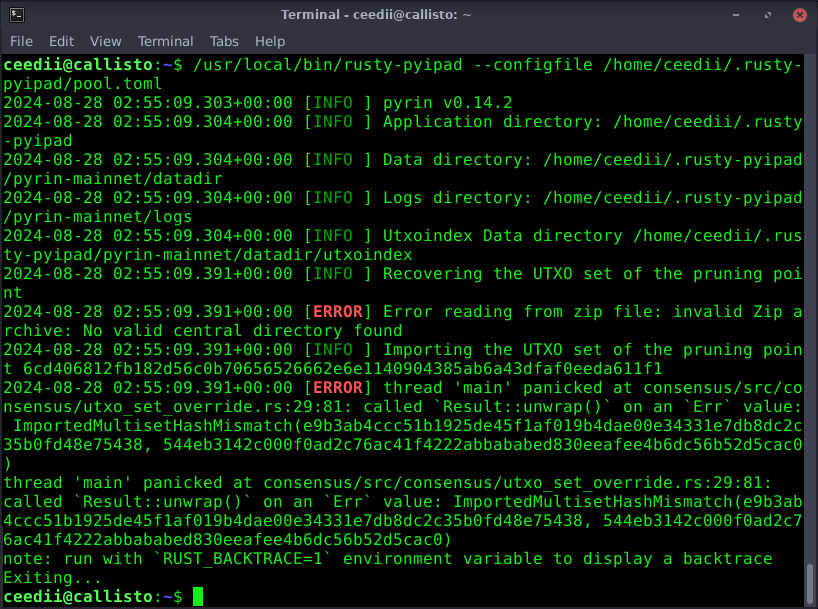Open the File menu
The height and width of the screenshot is (609, 818).
pos(21,41)
